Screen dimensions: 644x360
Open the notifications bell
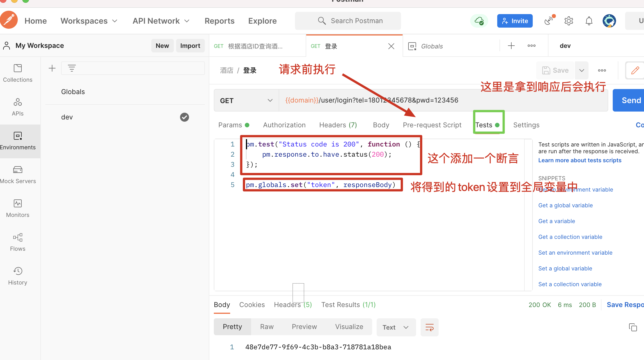click(589, 21)
